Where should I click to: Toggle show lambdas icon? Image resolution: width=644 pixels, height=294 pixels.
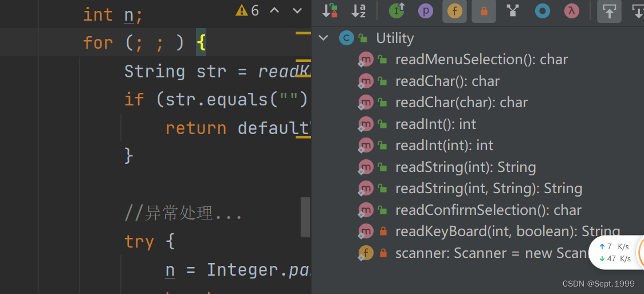point(571,11)
